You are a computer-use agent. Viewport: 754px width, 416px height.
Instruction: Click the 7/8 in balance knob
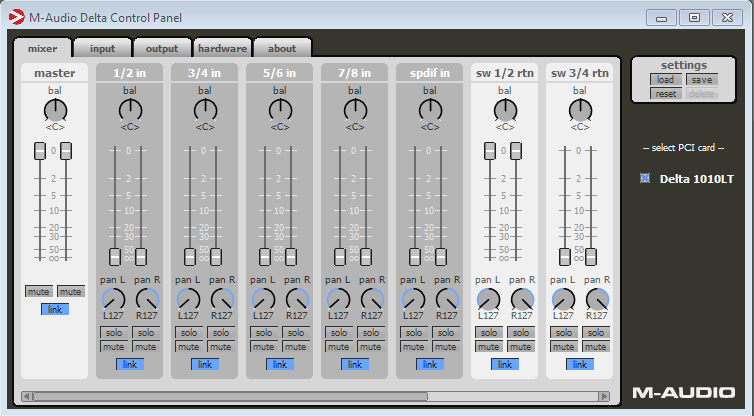coord(355,111)
